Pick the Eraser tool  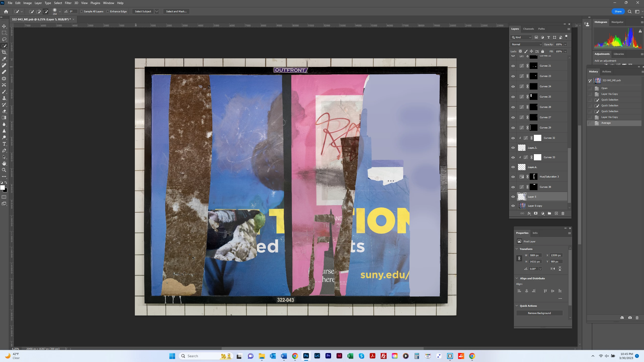(x=4, y=111)
